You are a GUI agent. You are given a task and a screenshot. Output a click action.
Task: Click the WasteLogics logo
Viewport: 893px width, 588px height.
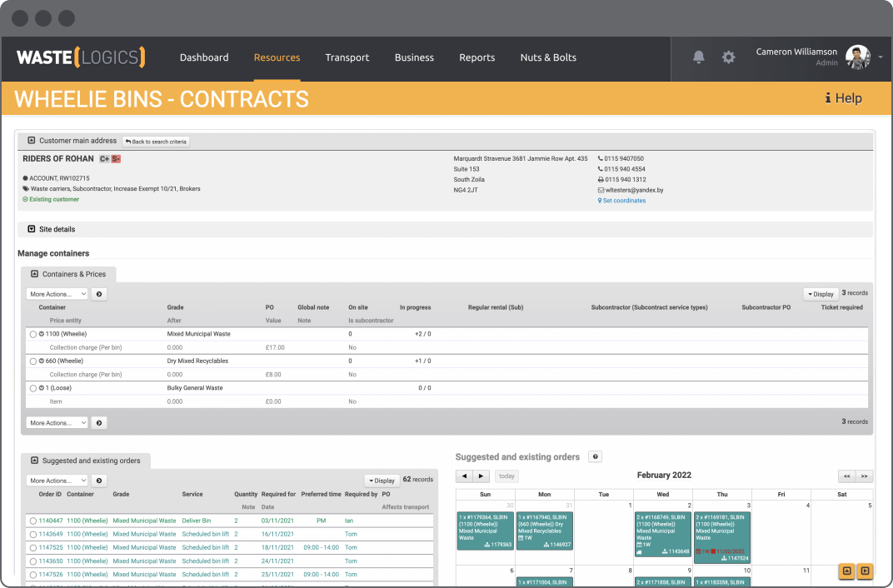click(x=81, y=57)
